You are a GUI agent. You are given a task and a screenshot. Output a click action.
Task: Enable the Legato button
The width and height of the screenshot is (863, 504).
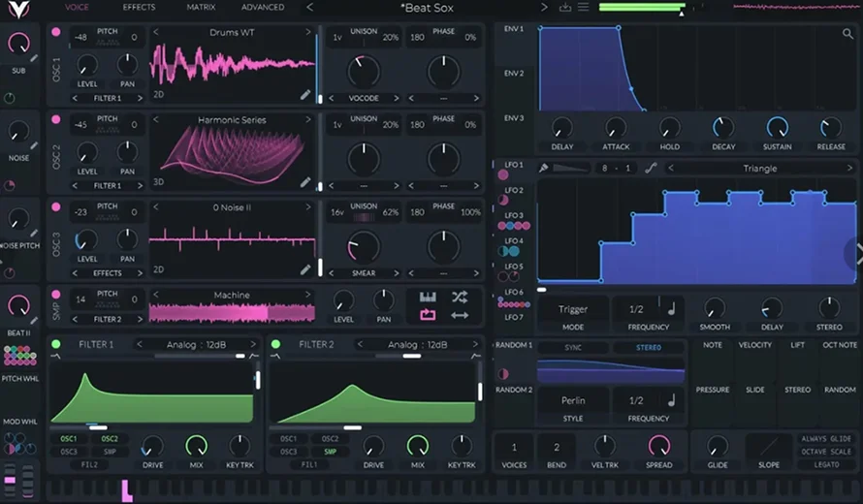tap(827, 464)
